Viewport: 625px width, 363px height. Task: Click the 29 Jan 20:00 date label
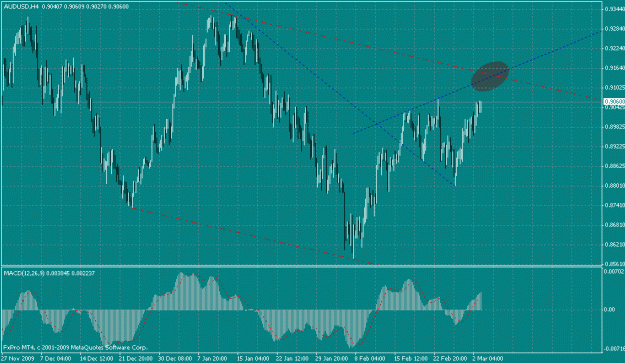[x=333, y=358]
